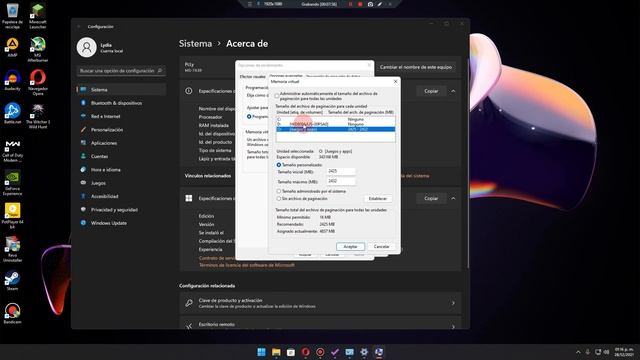
Task: Copy the device specifications with Copiar
Action: [x=431, y=91]
